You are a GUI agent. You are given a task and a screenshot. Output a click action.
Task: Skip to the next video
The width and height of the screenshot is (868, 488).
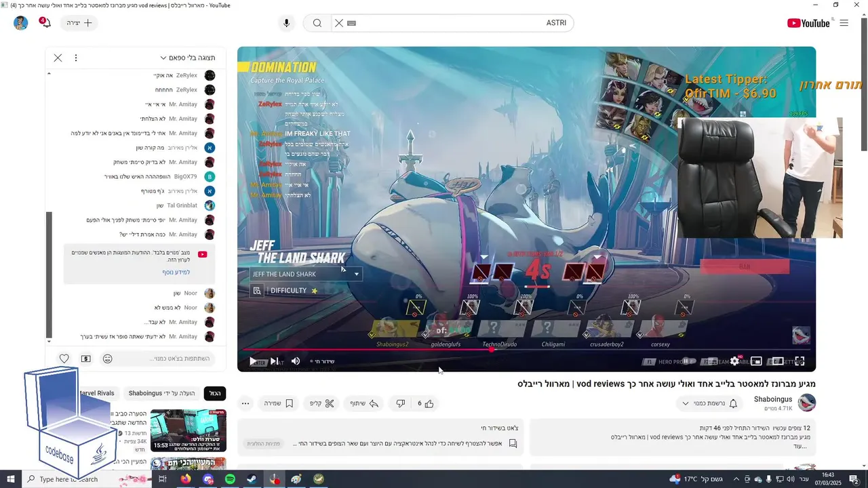(x=274, y=361)
